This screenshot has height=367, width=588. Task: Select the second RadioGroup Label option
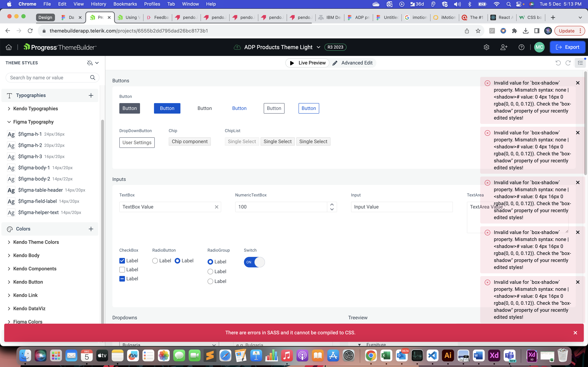tap(210, 272)
